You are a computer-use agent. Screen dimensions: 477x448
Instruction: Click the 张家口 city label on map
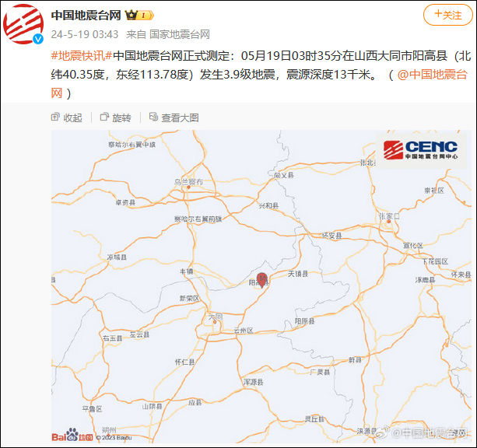[x=389, y=216]
